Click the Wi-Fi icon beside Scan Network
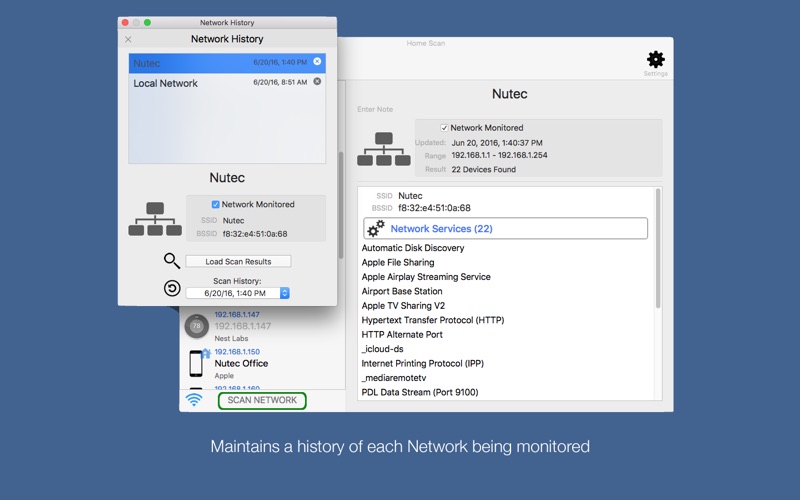The image size is (800, 500). [194, 399]
